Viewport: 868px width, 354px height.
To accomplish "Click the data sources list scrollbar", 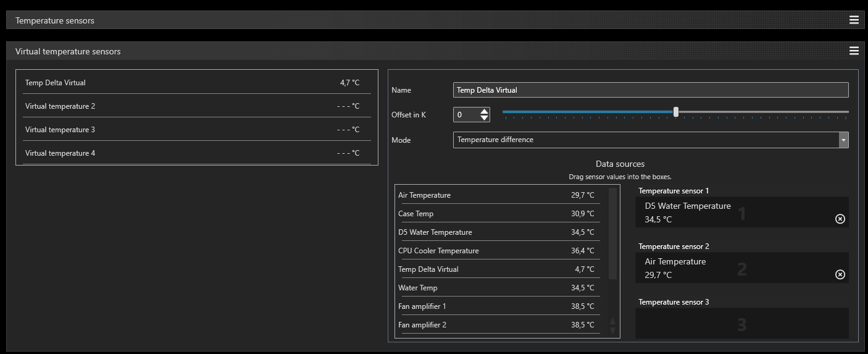I will point(612,235).
